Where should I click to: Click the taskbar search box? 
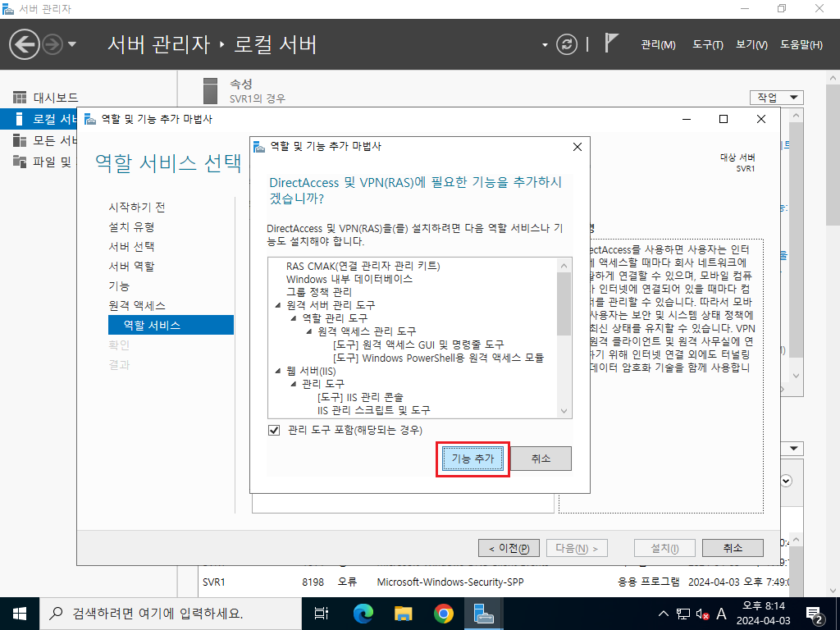171,614
